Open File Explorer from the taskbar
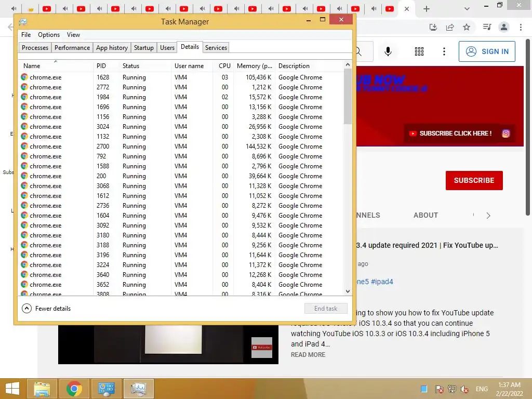Screen dimensions: 532x399 pos(42,389)
